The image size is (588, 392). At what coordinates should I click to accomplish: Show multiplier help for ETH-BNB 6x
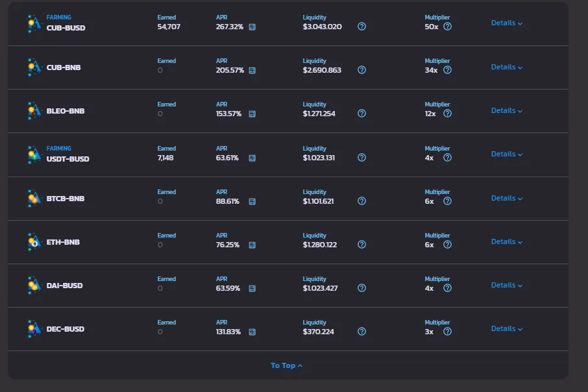(x=447, y=245)
